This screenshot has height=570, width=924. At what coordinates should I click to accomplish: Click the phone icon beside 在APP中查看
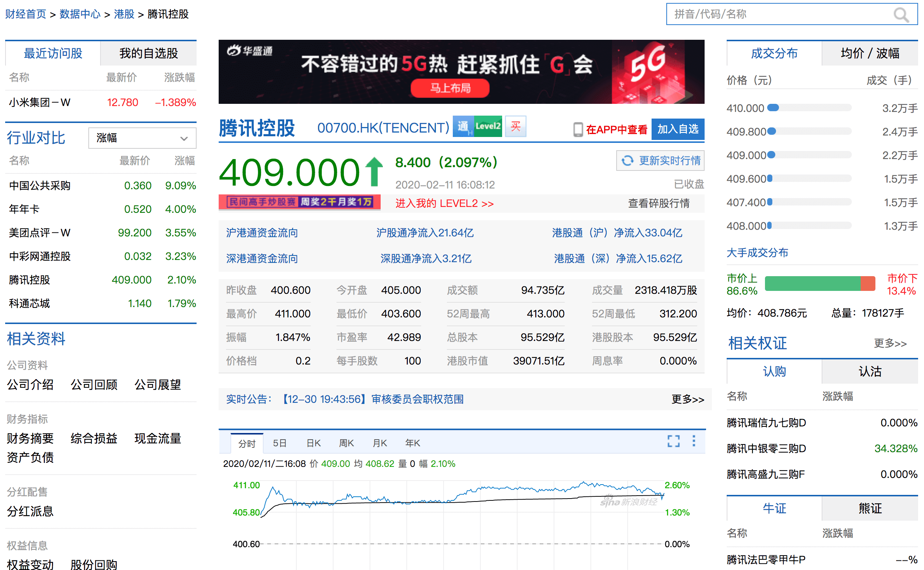[578, 130]
